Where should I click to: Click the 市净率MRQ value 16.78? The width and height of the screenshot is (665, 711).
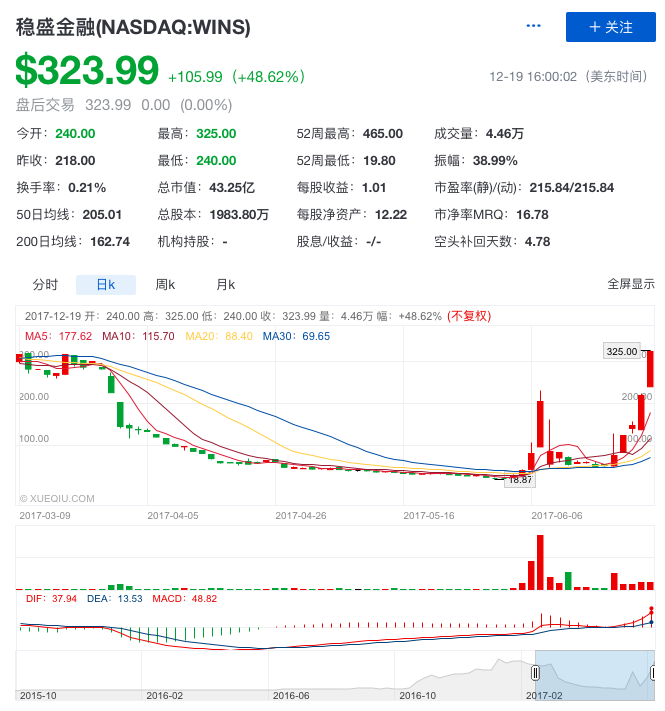[532, 214]
